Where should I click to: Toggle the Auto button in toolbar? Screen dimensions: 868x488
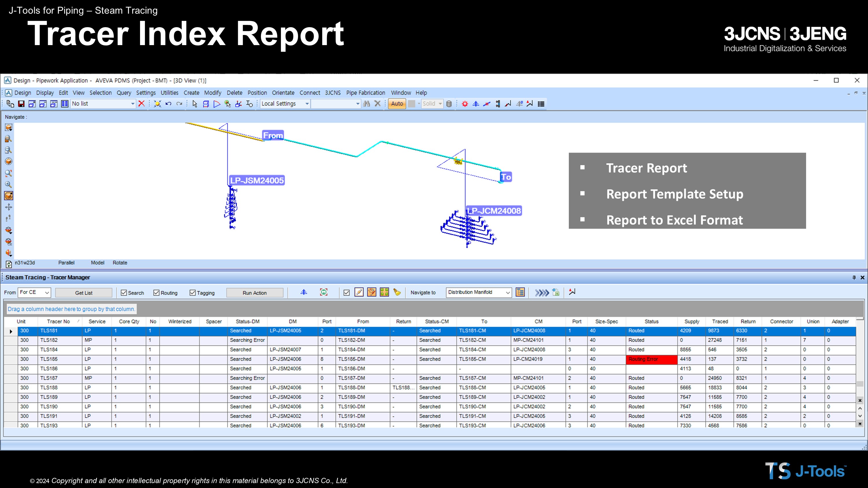[x=397, y=104]
